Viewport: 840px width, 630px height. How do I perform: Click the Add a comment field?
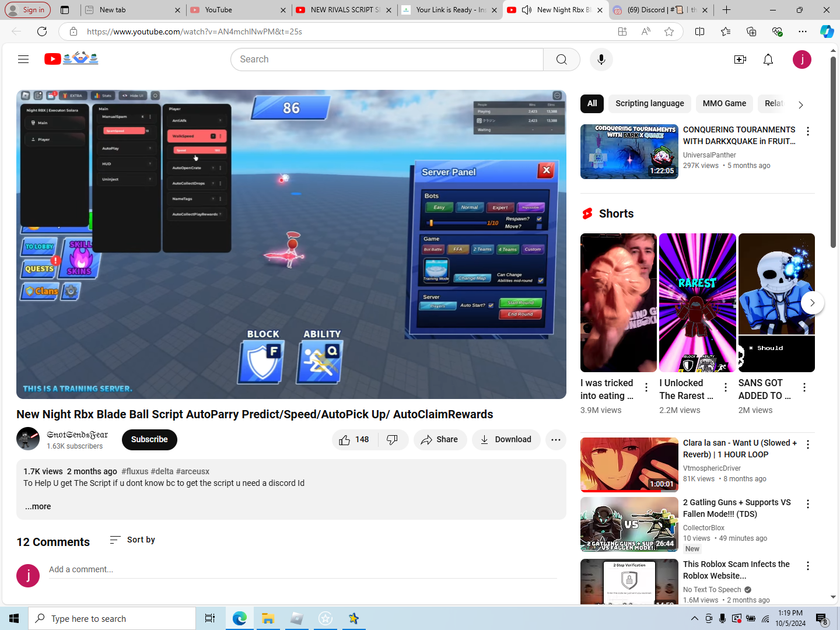(x=303, y=569)
